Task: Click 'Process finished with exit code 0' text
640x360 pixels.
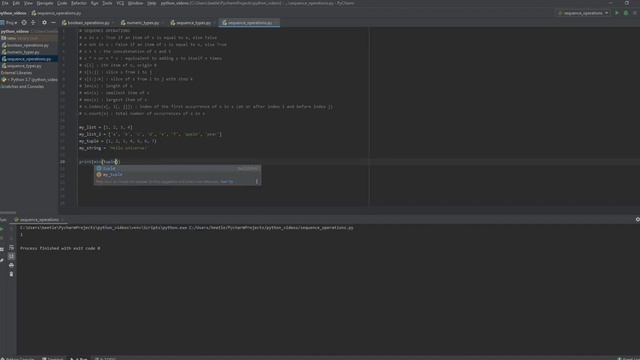Action: click(x=60, y=248)
